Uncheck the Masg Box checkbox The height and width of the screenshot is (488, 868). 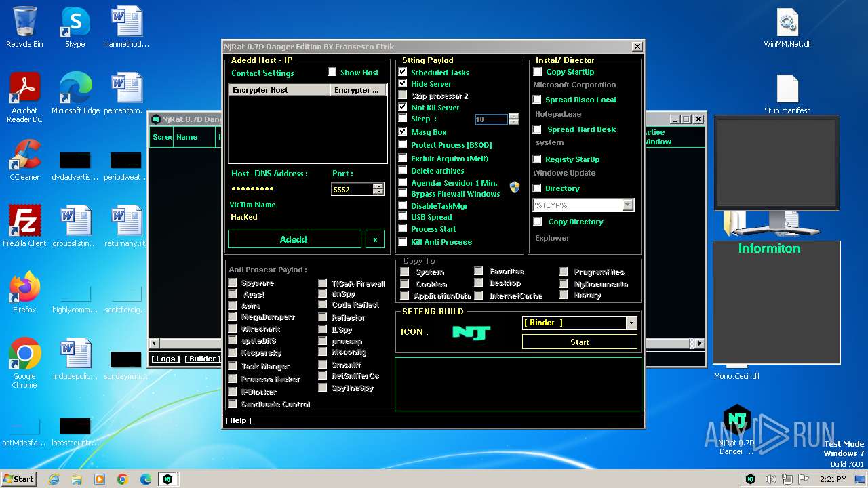click(403, 131)
